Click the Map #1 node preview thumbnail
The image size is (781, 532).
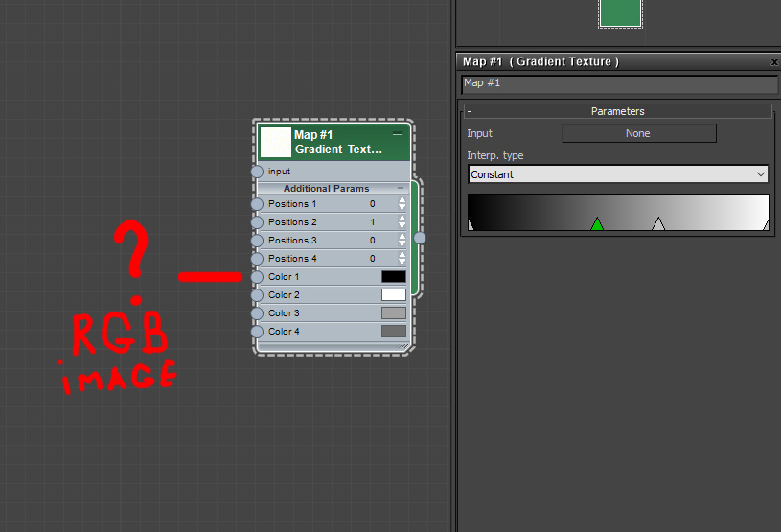click(x=275, y=142)
